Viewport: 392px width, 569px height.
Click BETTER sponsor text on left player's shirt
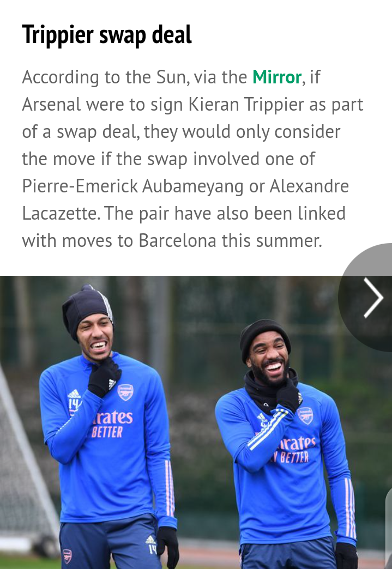pos(107,432)
